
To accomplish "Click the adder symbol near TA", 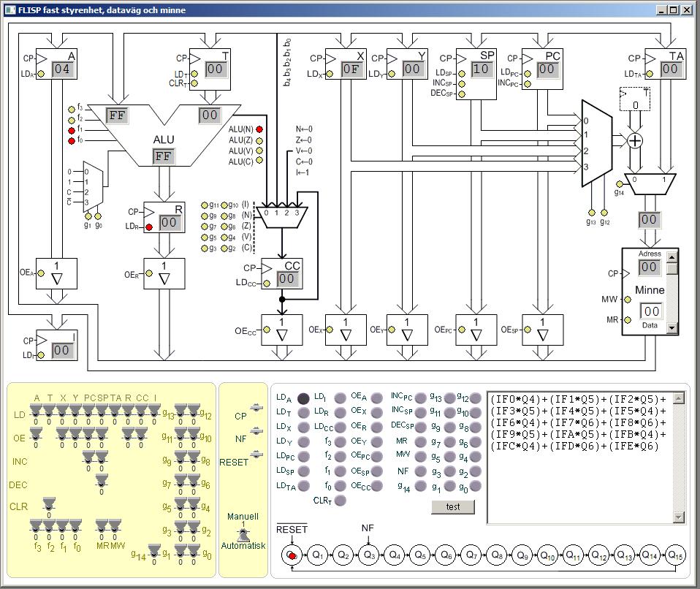I will click(x=635, y=141).
